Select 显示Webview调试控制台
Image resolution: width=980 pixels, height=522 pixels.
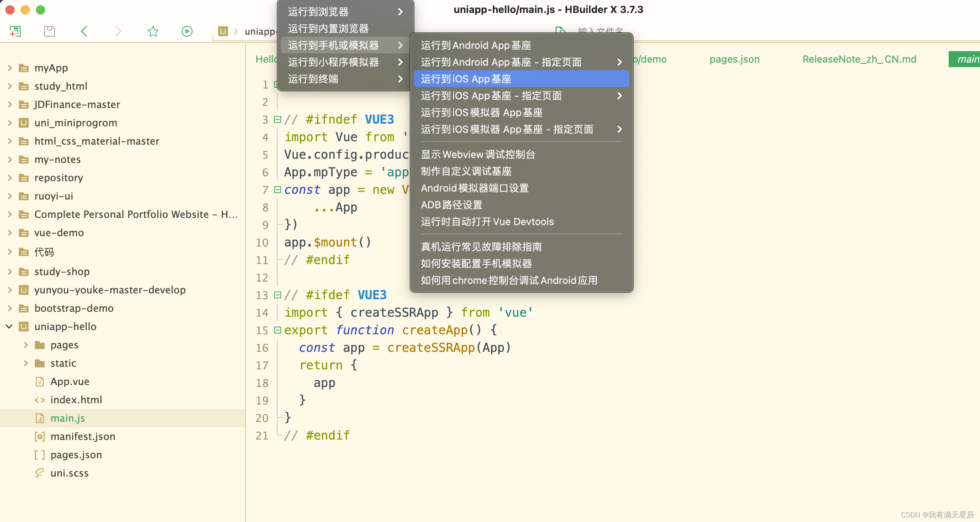(x=521, y=154)
